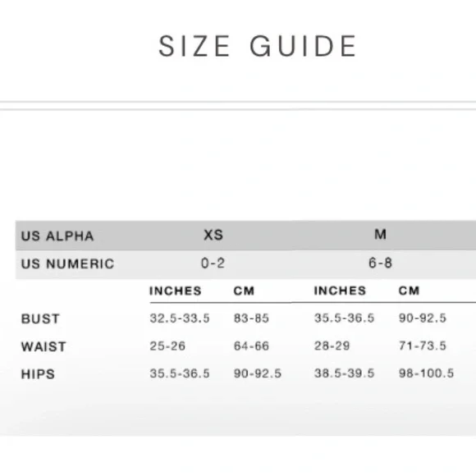
Task: Click the SIZE GUIDE heading
Action: click(257, 46)
